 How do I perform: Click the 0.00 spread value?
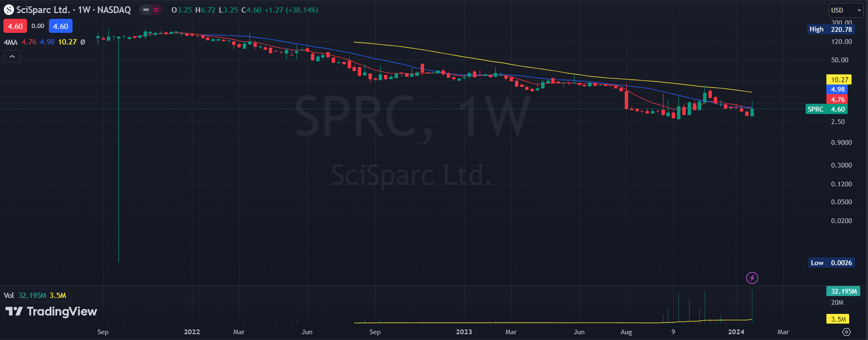pyautogui.click(x=38, y=26)
